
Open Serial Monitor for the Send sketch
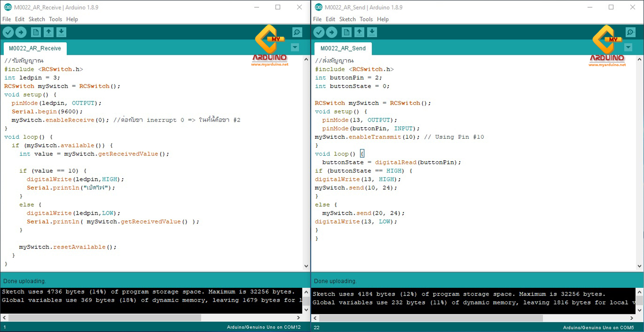click(x=630, y=32)
